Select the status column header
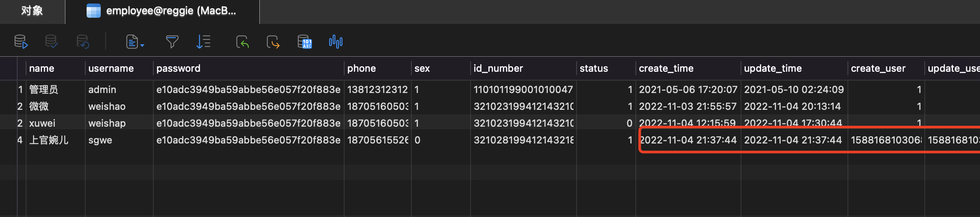This screenshot has width=980, height=217. pos(593,68)
